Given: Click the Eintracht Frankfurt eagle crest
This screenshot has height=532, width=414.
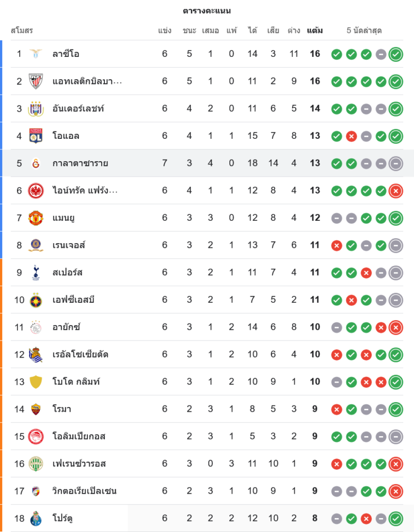Looking at the screenshot, I should point(36,190).
